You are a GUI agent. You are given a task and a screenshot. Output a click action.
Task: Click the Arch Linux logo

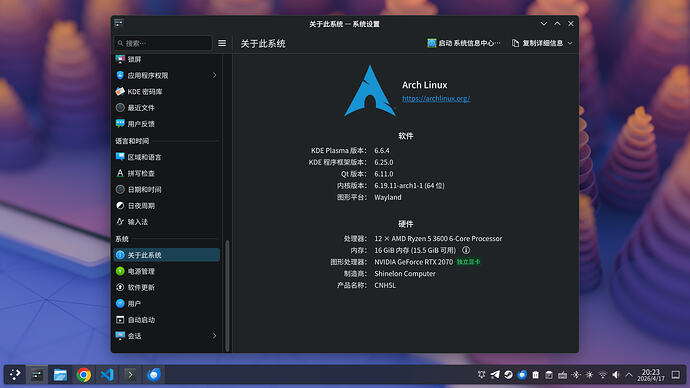pos(370,91)
